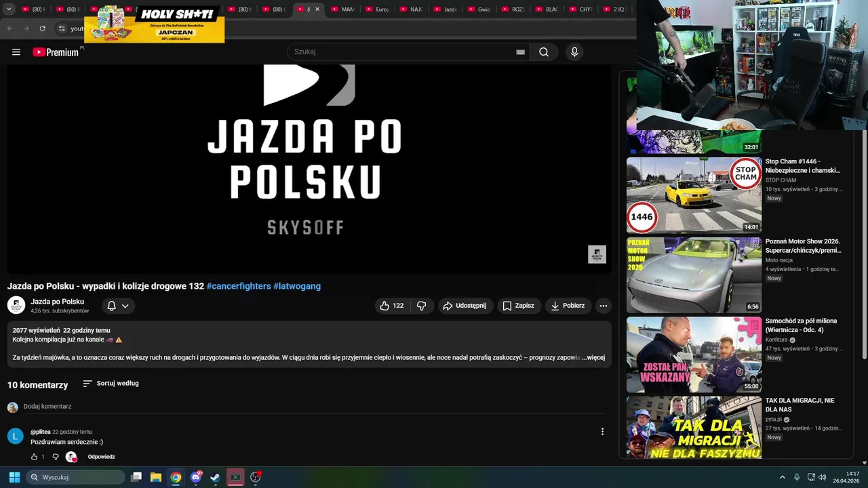
Task: Toggle like on the video (122)
Action: pyautogui.click(x=392, y=306)
